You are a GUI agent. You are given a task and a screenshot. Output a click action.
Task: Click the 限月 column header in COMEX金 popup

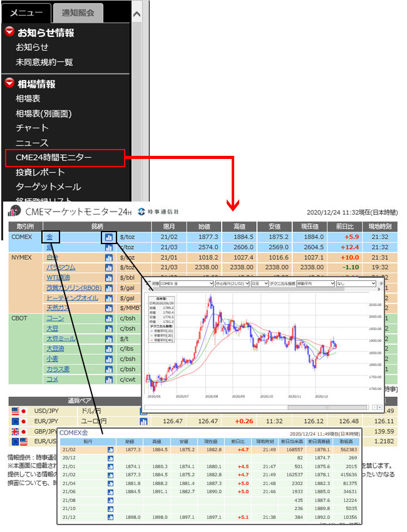click(x=88, y=442)
